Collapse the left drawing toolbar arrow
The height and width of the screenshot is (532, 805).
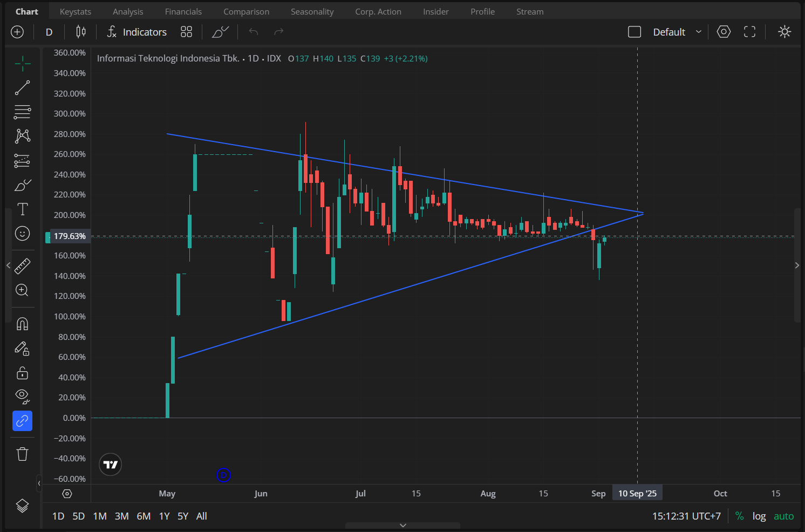click(x=8, y=265)
